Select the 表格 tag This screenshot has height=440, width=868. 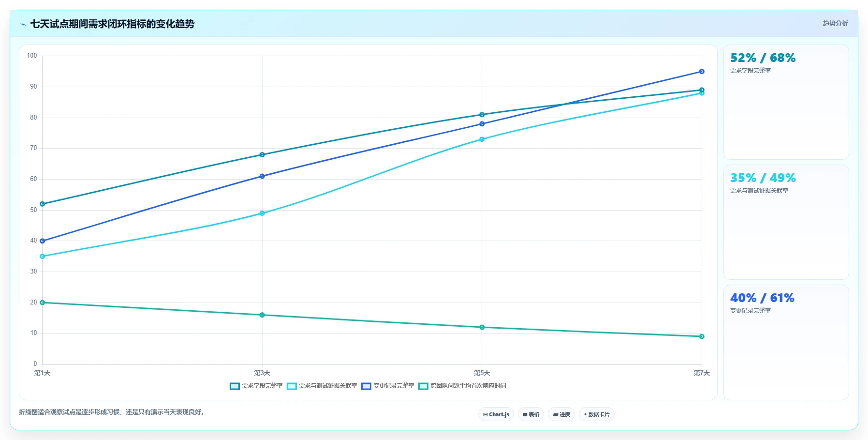[x=531, y=414]
